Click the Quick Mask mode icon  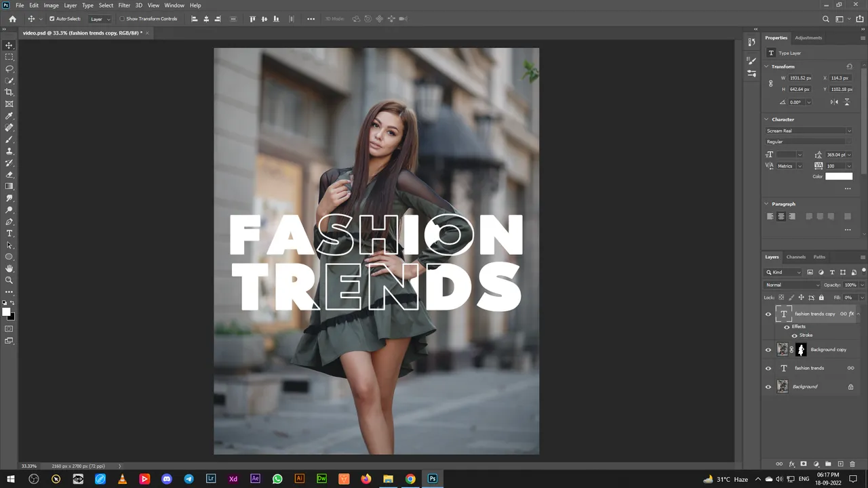click(9, 329)
